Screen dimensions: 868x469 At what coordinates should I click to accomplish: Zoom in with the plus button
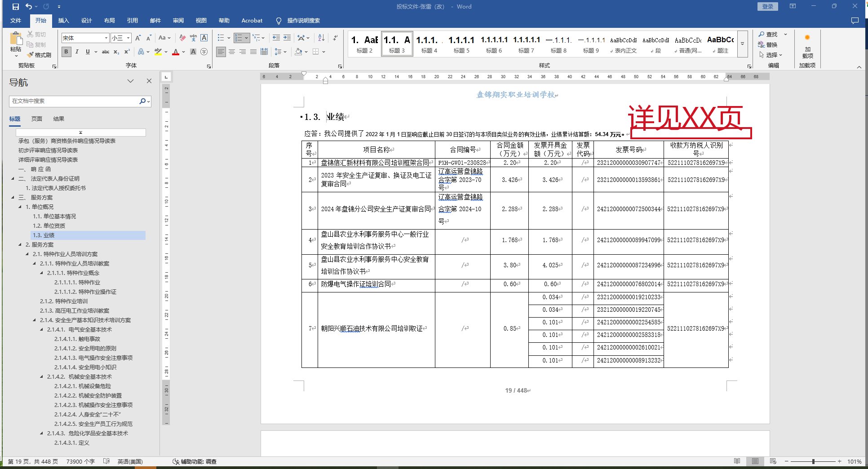pos(839,461)
